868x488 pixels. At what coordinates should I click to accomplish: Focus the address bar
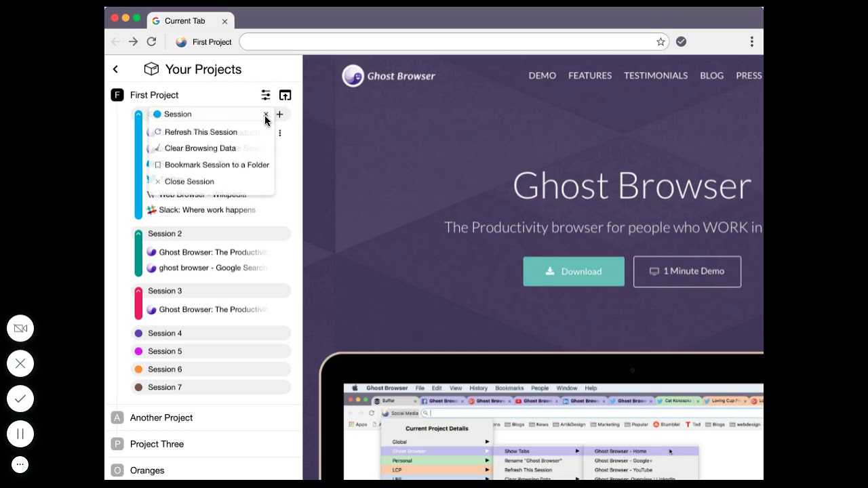click(x=446, y=42)
